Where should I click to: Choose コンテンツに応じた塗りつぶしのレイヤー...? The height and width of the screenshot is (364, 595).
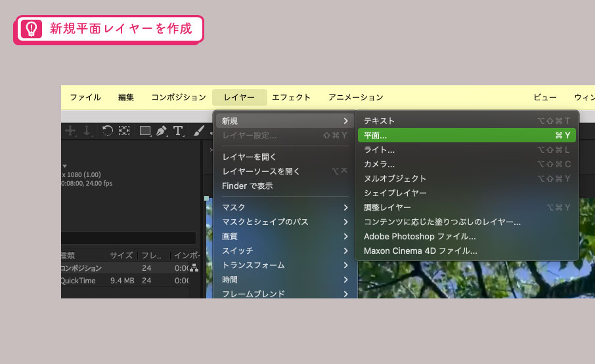(x=467, y=222)
